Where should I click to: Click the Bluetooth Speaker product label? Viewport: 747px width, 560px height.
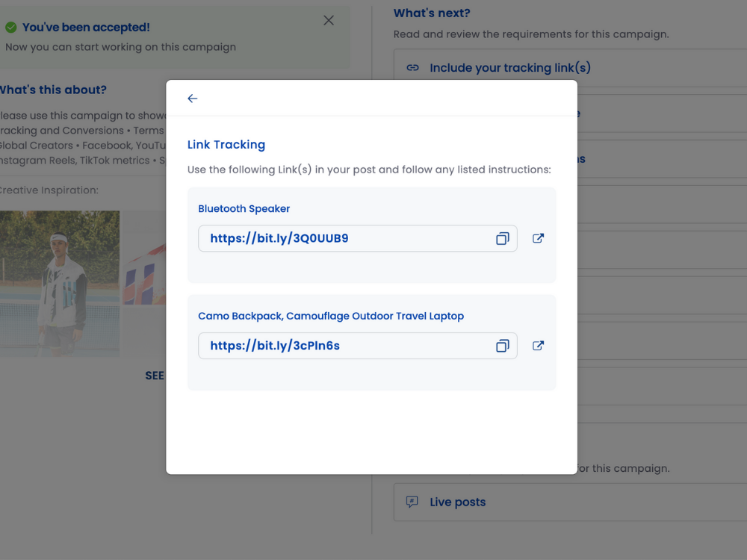[x=244, y=209]
